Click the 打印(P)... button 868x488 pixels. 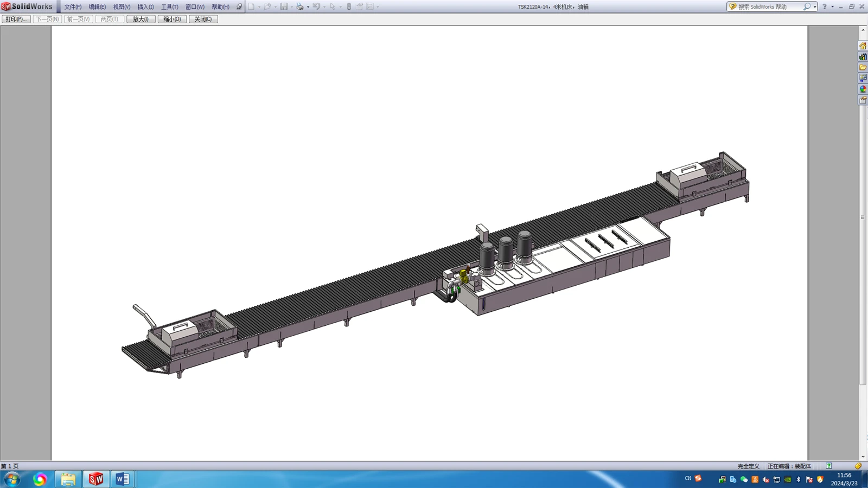click(16, 19)
